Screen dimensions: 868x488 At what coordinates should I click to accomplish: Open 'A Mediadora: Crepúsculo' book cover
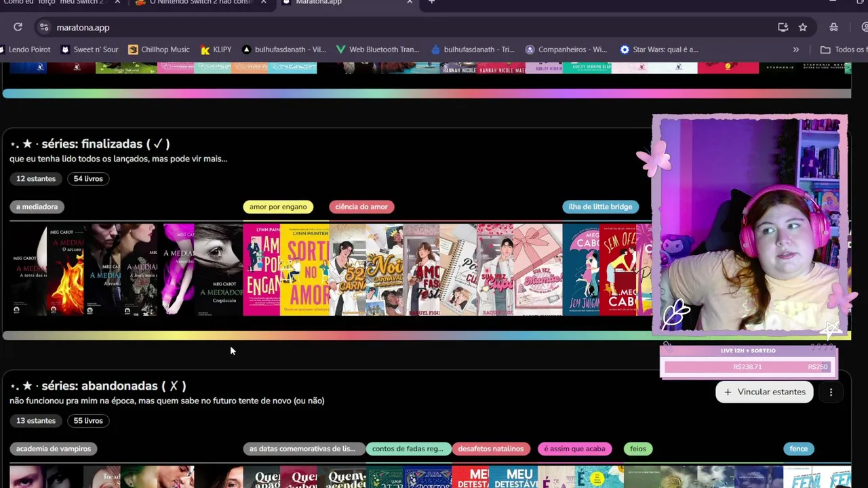click(218, 270)
